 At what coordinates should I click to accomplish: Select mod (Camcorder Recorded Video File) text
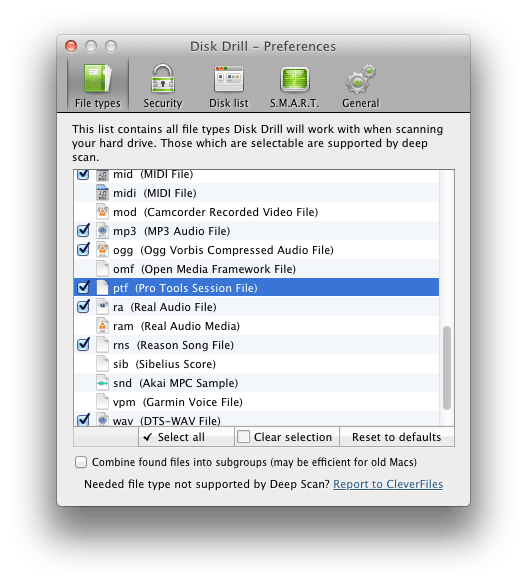click(216, 212)
